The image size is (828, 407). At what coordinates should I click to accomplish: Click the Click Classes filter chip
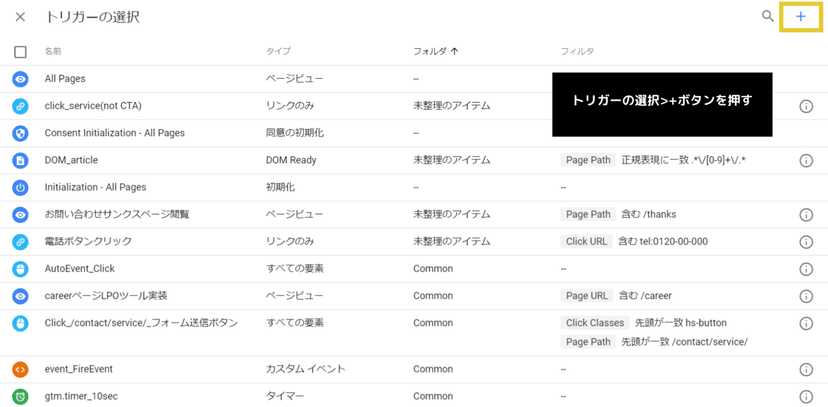pyautogui.click(x=595, y=323)
